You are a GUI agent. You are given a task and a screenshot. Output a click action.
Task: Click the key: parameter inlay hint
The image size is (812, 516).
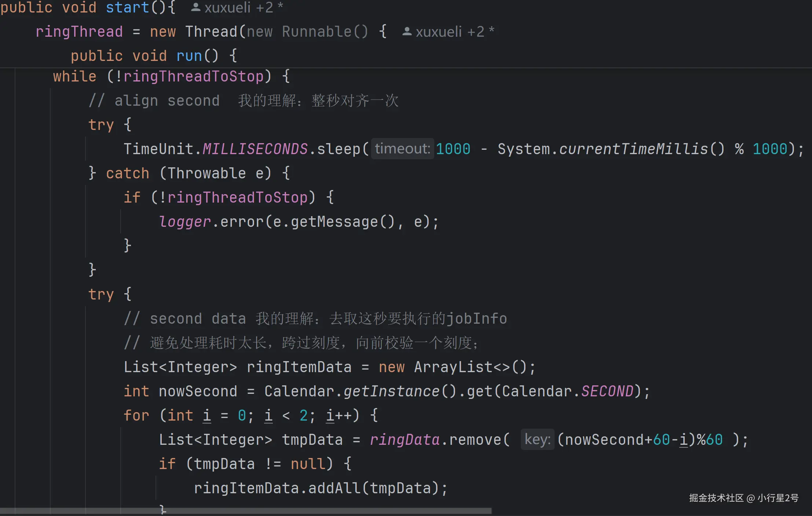point(537,439)
